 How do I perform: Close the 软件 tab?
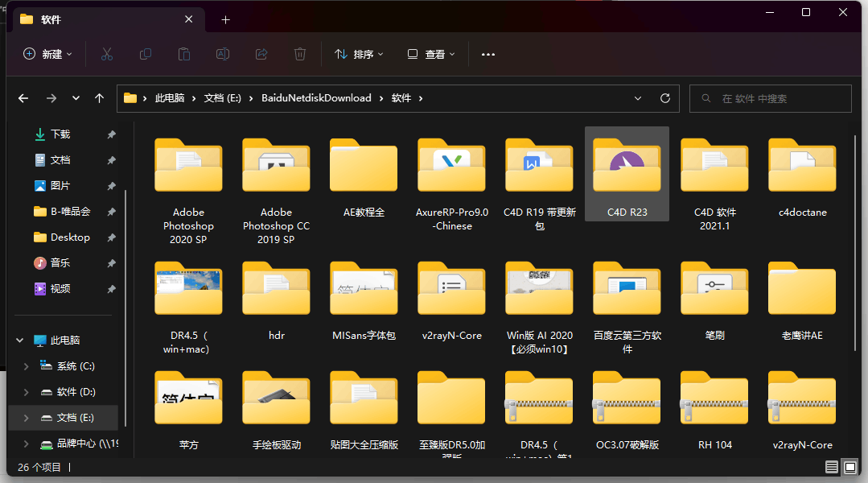click(189, 19)
